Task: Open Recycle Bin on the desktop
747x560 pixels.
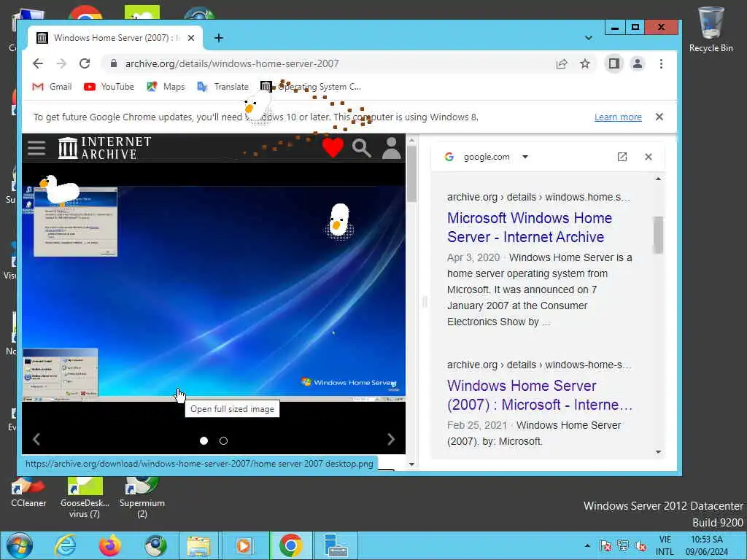Action: (x=711, y=29)
